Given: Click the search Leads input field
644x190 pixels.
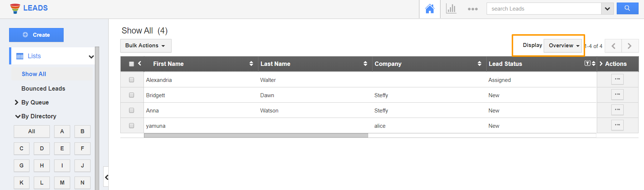Looking at the screenshot, I should pos(544,9).
